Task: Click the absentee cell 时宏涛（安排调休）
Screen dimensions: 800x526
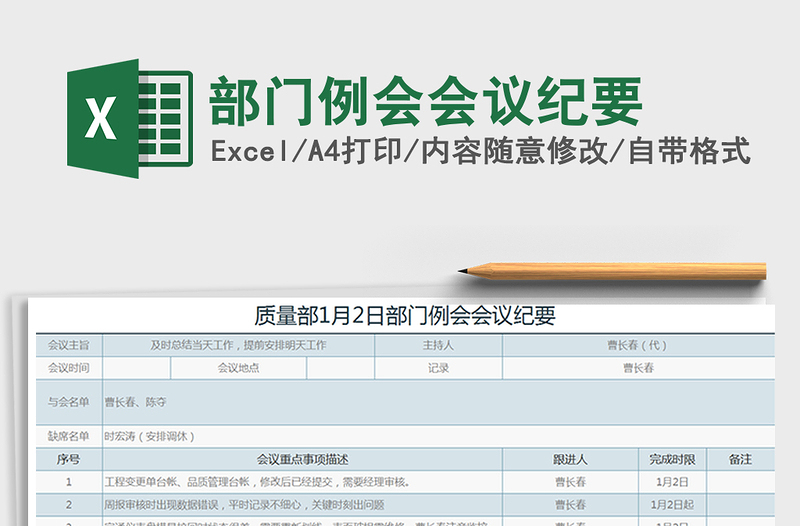Action: coord(150,436)
